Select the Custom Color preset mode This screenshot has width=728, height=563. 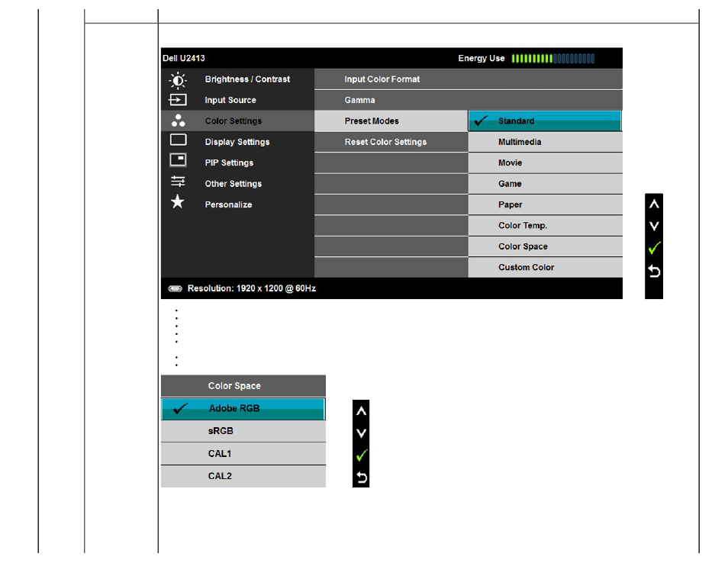(545, 267)
